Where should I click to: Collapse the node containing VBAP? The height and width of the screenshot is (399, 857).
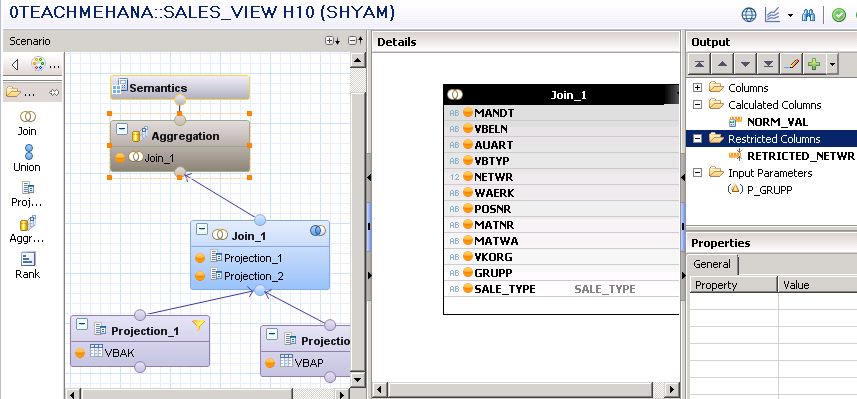[271, 335]
